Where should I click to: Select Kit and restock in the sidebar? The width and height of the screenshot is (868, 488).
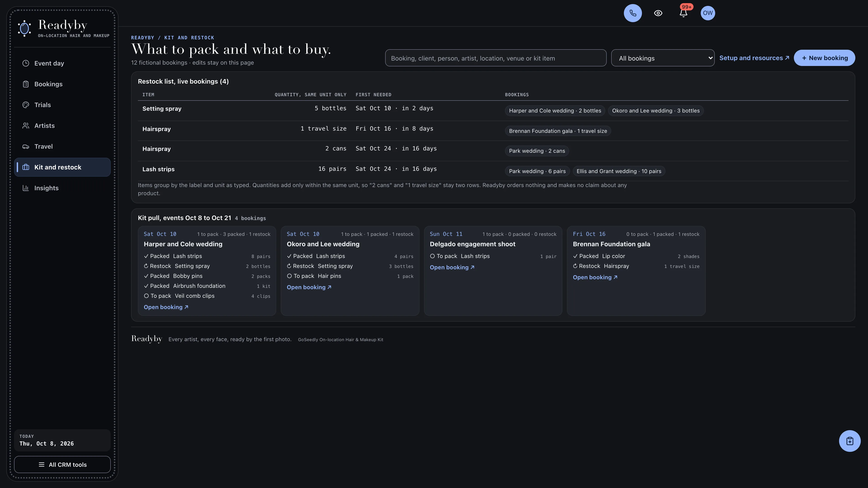pos(62,167)
